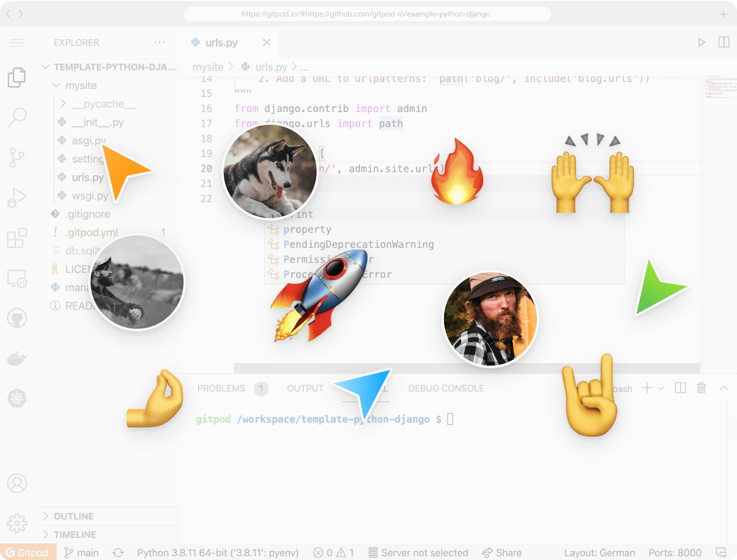Open the Search view magnifier icon
This screenshot has height=560, width=737.
click(x=17, y=117)
